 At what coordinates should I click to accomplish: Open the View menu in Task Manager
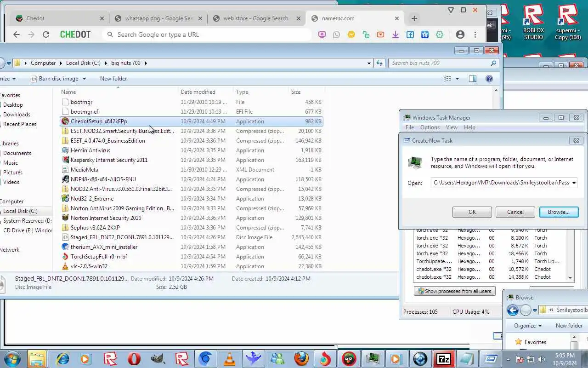tap(452, 127)
